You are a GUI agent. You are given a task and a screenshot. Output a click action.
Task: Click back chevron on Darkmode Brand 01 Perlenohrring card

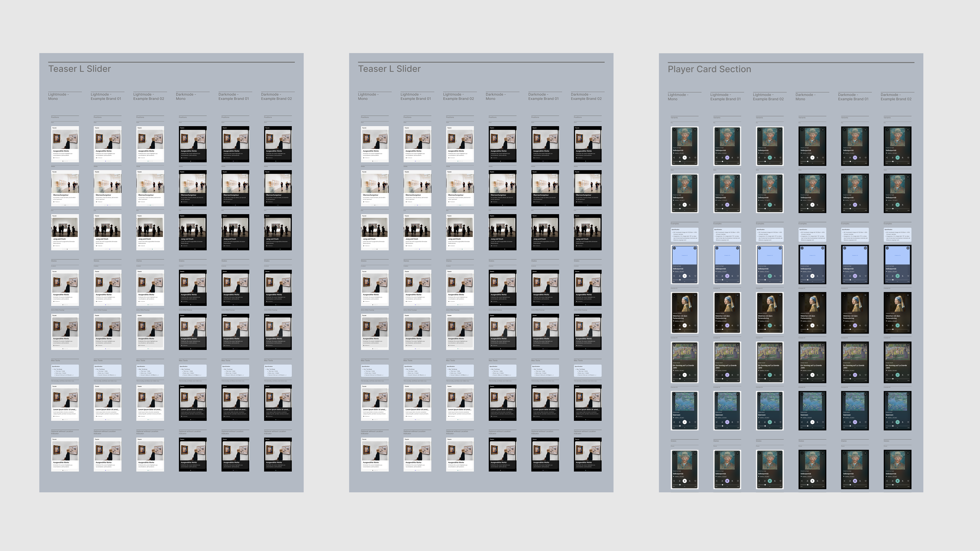coord(845,295)
